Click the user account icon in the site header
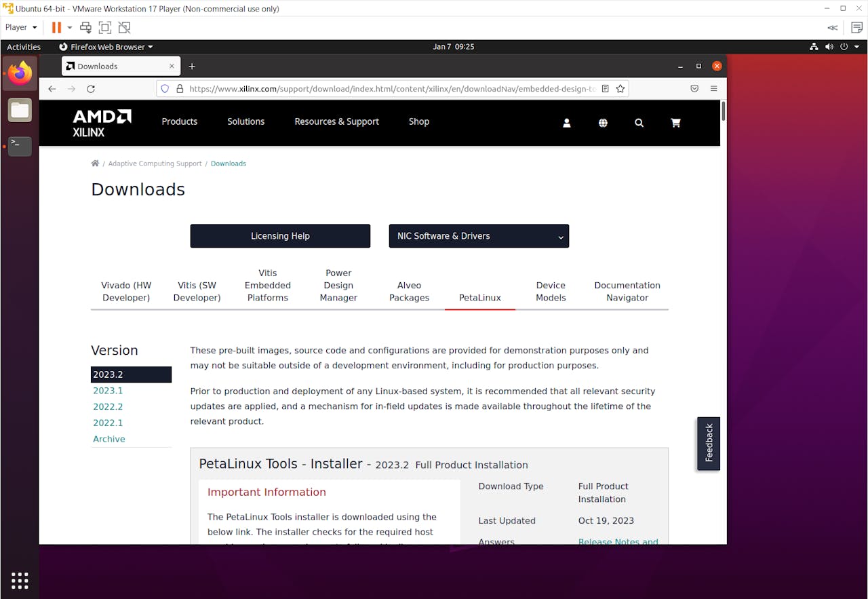 point(567,123)
